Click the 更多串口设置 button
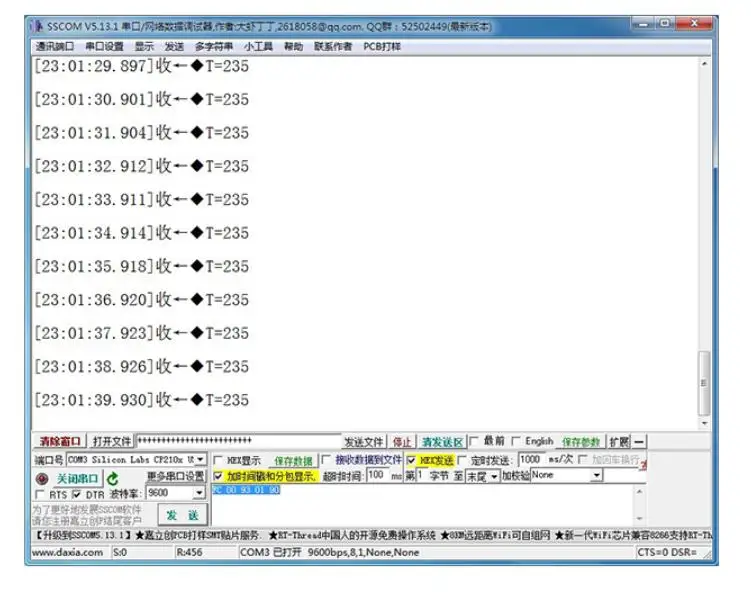 tap(175, 476)
